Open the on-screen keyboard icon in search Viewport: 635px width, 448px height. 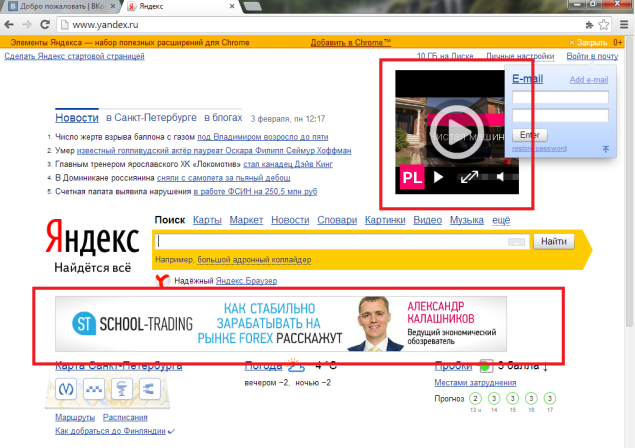pyautogui.click(x=516, y=242)
